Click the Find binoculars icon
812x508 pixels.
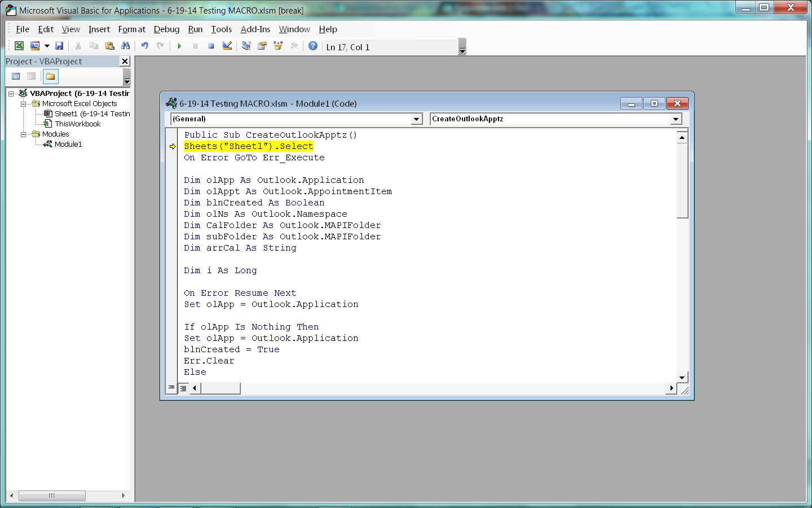point(125,46)
